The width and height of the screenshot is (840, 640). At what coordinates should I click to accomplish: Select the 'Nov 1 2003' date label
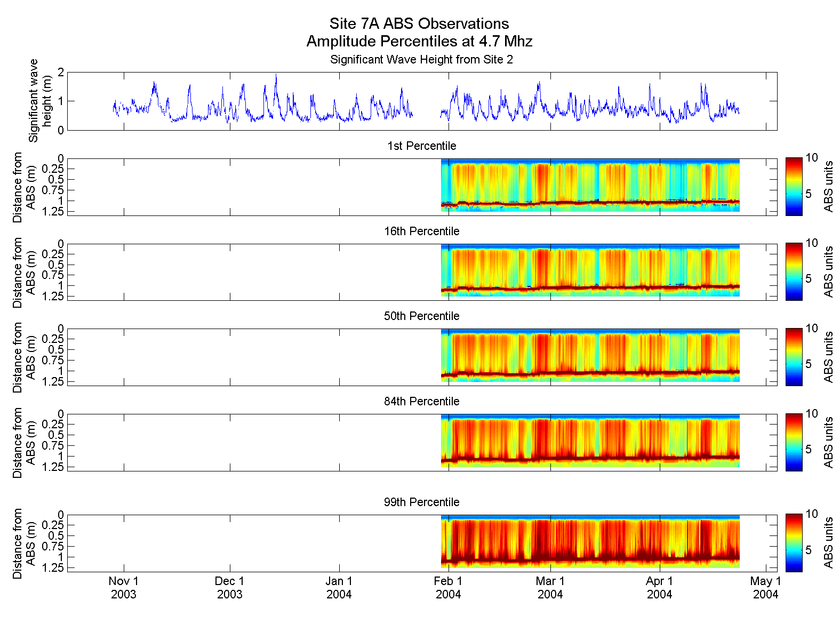[124, 588]
